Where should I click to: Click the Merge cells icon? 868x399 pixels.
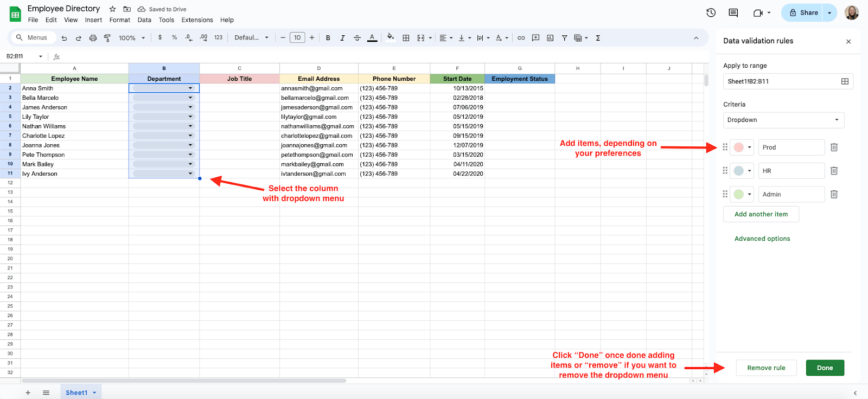(421, 38)
